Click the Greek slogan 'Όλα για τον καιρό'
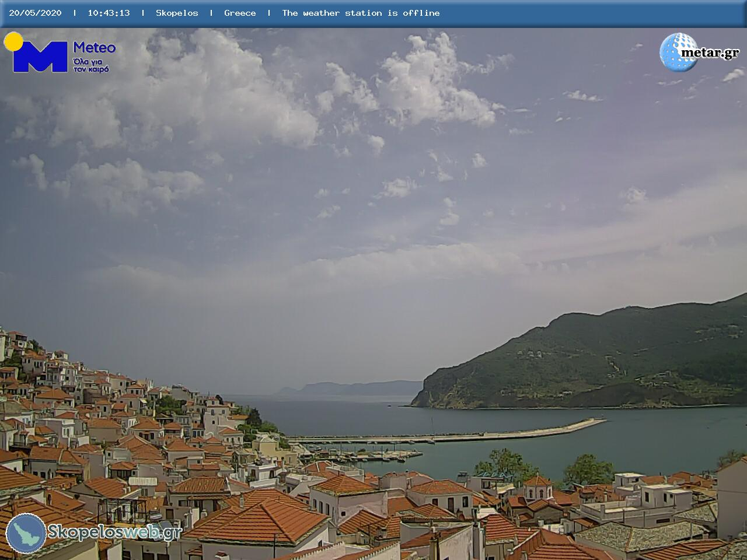Viewport: 747px width, 560px height. coord(91,65)
